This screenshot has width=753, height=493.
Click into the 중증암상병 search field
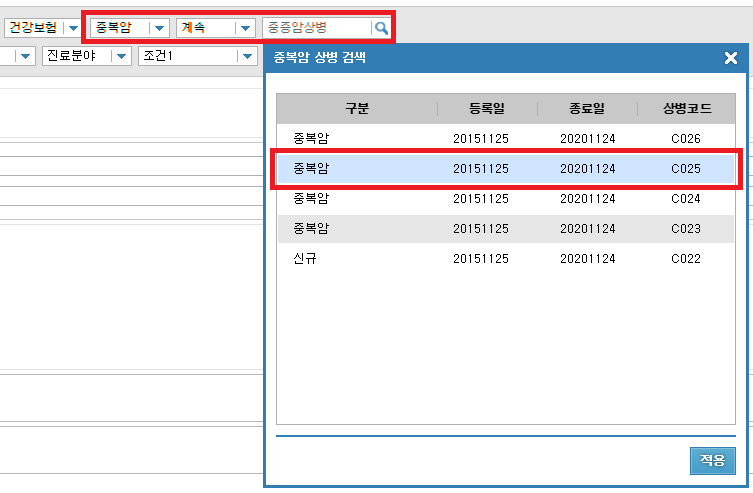316,28
